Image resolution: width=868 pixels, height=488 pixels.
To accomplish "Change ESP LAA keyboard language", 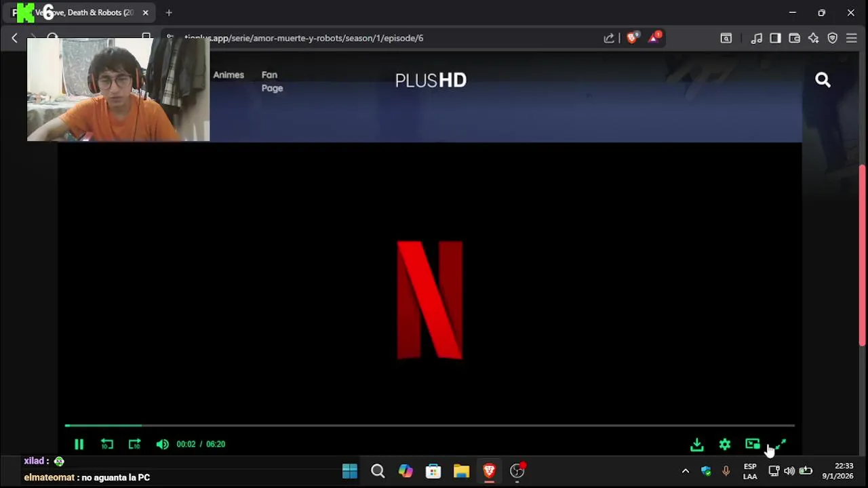I will tap(750, 471).
